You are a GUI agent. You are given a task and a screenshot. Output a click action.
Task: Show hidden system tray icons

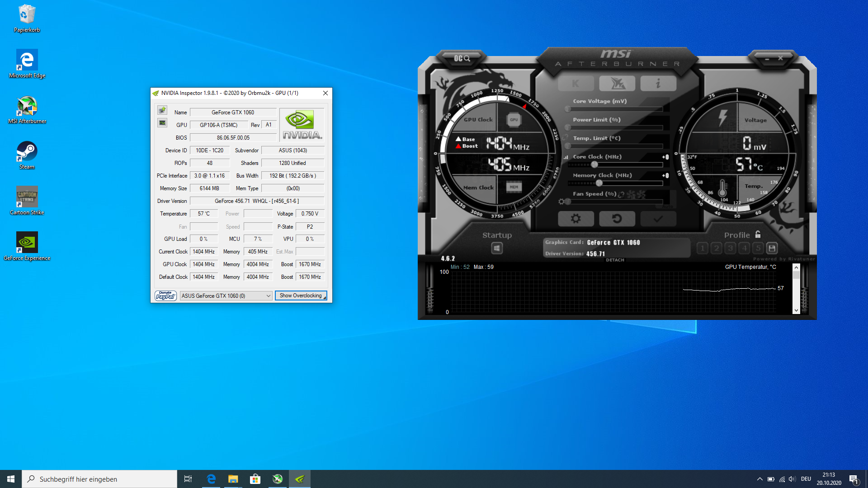coord(759,479)
